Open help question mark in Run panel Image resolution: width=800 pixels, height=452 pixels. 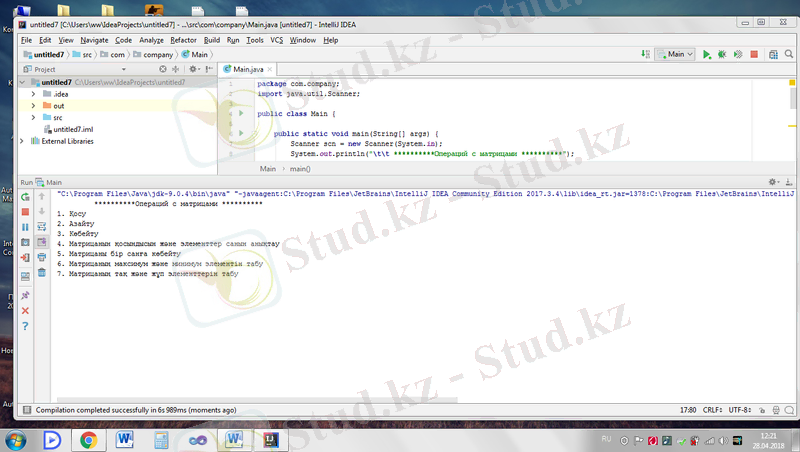tap(25, 327)
